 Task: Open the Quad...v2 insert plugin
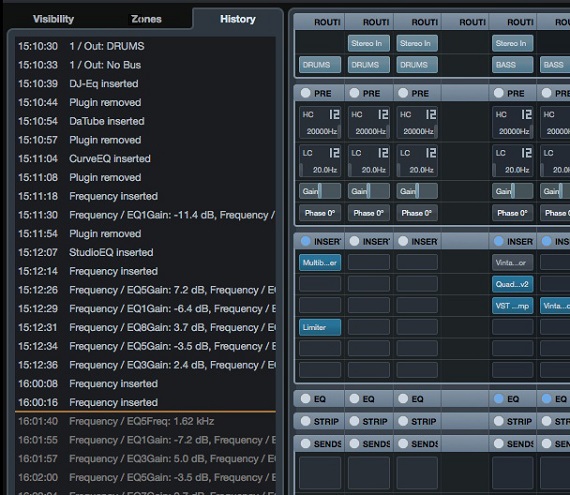pos(513,284)
